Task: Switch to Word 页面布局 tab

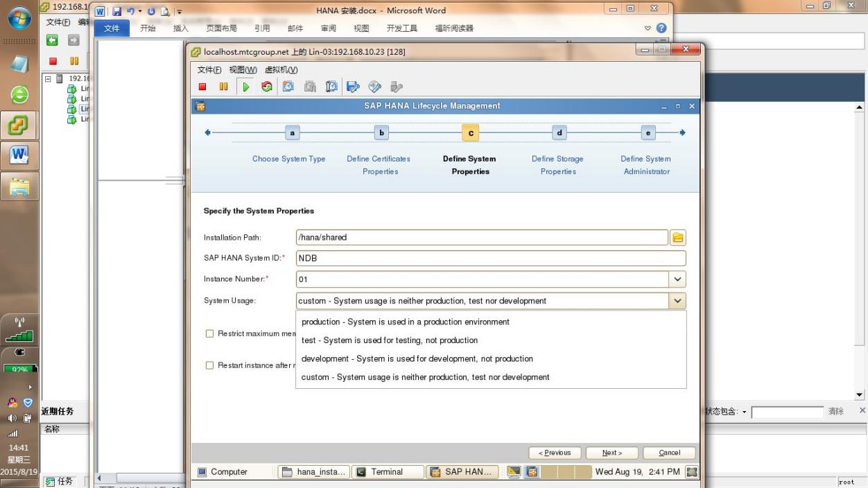Action: [221, 28]
